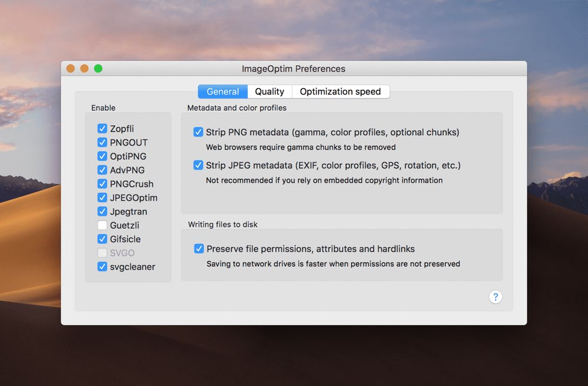The width and height of the screenshot is (588, 386).
Task: Disable the Gifsicle checkbox
Action: (x=102, y=239)
